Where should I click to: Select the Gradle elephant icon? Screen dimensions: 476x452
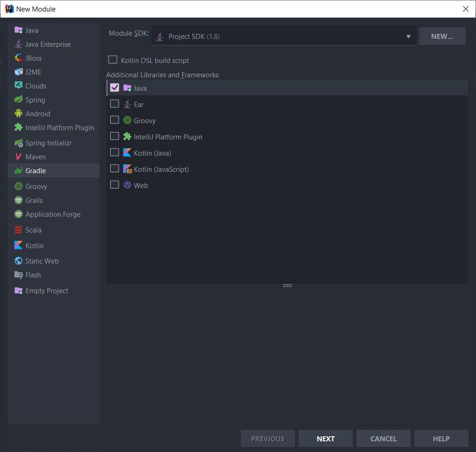coord(19,170)
